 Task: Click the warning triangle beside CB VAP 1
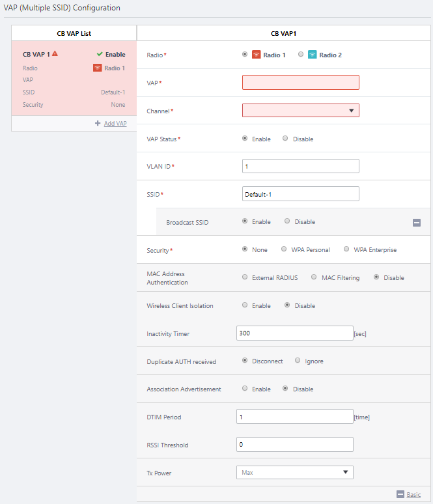pos(55,54)
